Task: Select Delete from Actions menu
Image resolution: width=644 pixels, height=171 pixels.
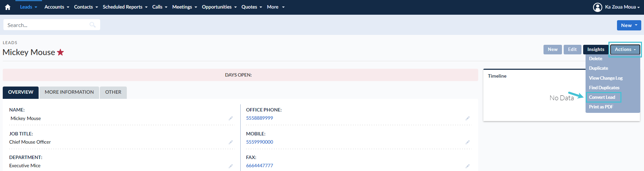Action: point(595,59)
